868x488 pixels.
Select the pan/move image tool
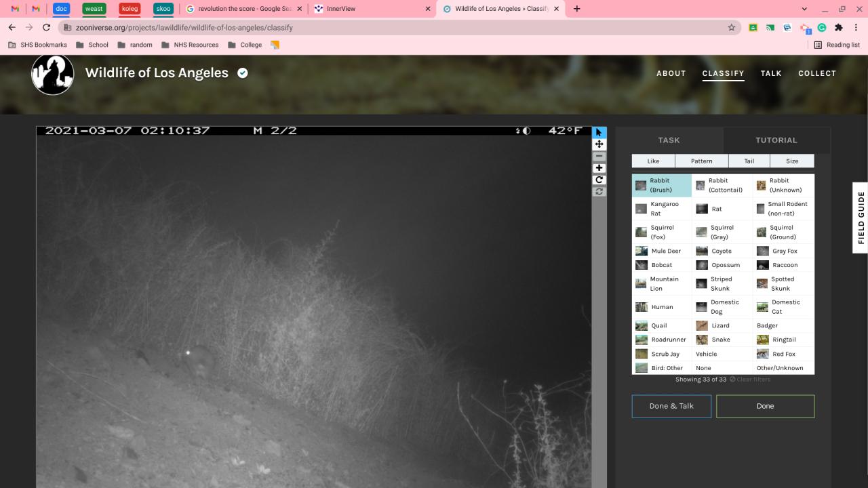[x=599, y=144]
